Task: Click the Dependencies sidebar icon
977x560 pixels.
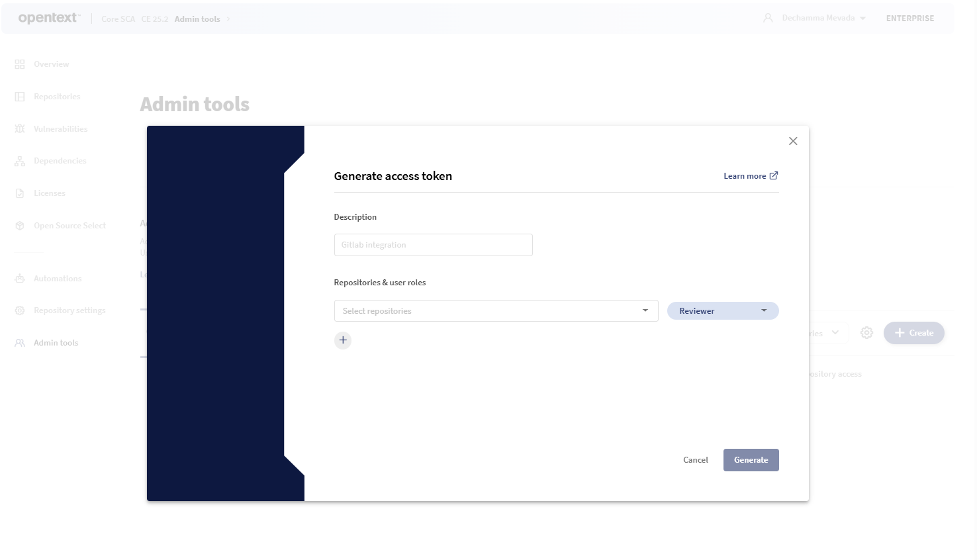Action: 20,161
